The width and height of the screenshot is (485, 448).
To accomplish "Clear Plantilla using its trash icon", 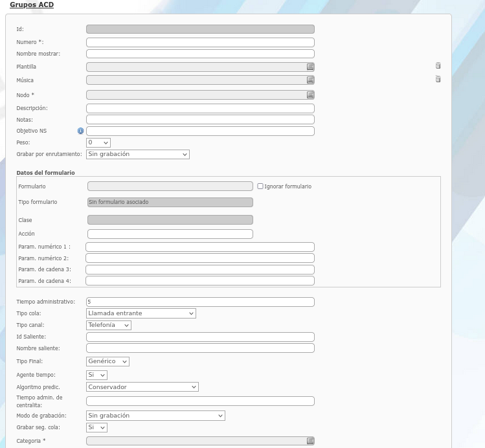I will [x=438, y=65].
